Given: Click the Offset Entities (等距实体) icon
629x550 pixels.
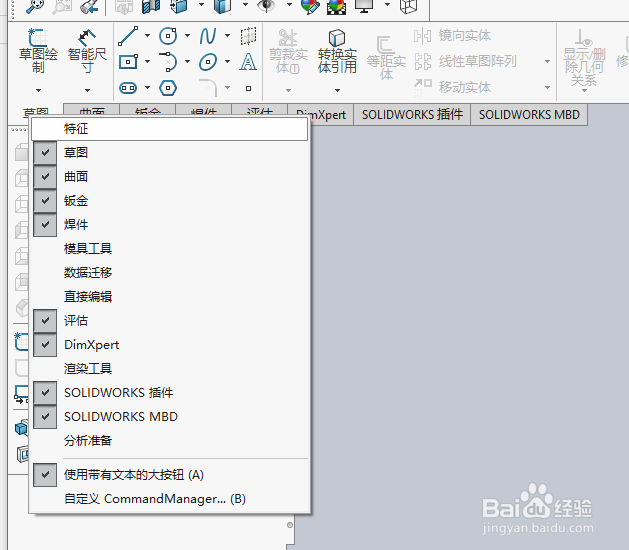Looking at the screenshot, I should [x=385, y=45].
